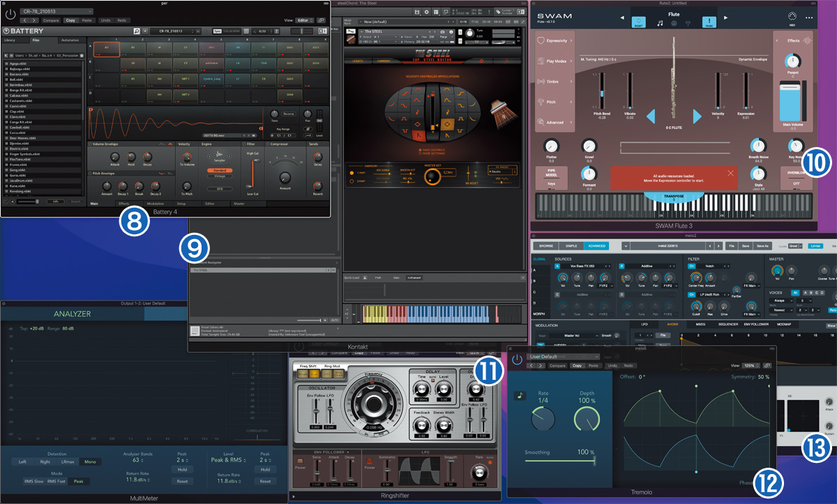Screen dimensions: 837x504
Task: Click the small left arrow beside SWAM Flute title
Action: pyautogui.click(x=622, y=17)
